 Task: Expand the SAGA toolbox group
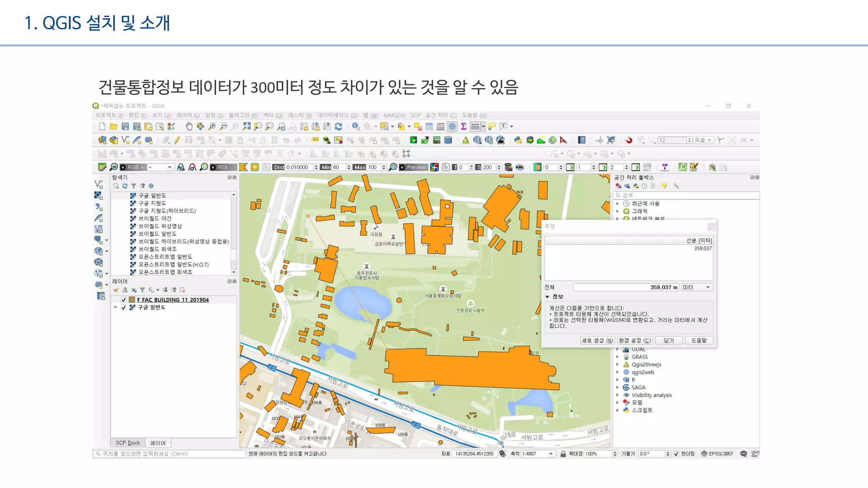coord(617,388)
